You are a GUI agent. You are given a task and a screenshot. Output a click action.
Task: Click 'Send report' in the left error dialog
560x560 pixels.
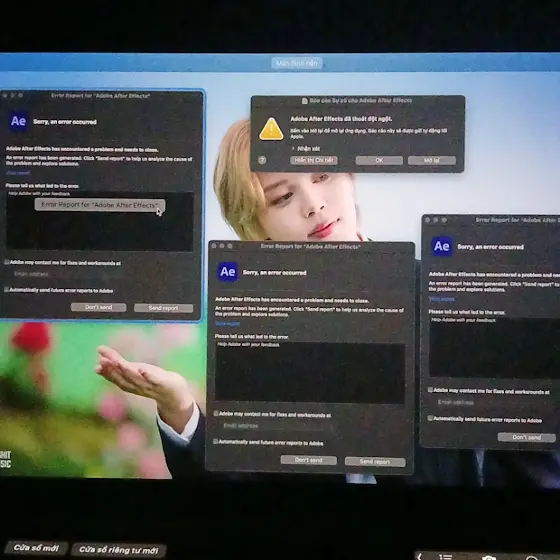(164, 308)
